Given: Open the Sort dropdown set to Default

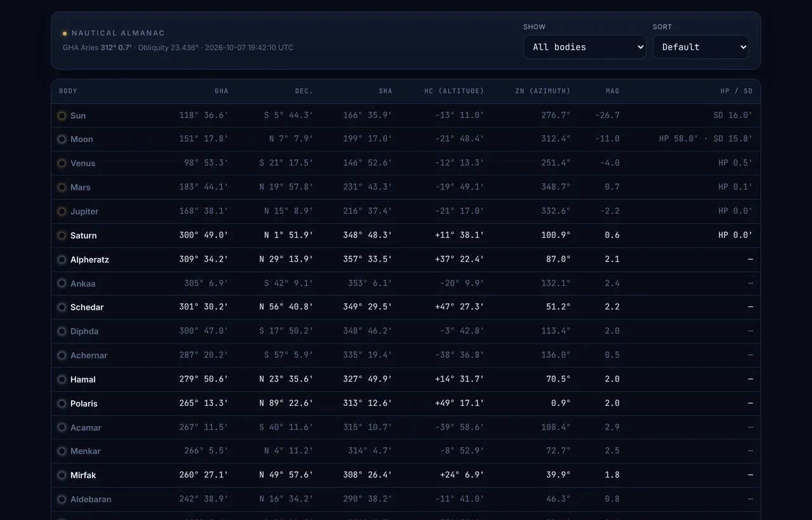Looking at the screenshot, I should pos(701,47).
